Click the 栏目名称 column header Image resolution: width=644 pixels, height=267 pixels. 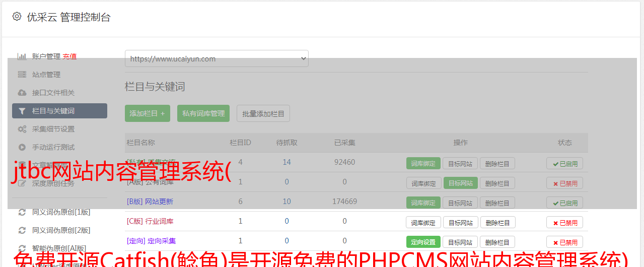click(x=141, y=143)
